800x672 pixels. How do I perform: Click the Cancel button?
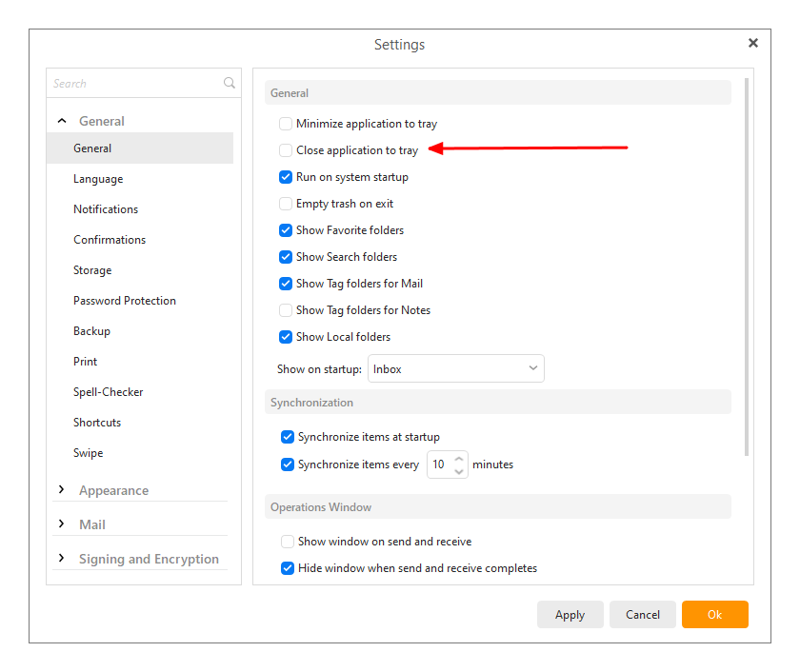click(x=642, y=614)
